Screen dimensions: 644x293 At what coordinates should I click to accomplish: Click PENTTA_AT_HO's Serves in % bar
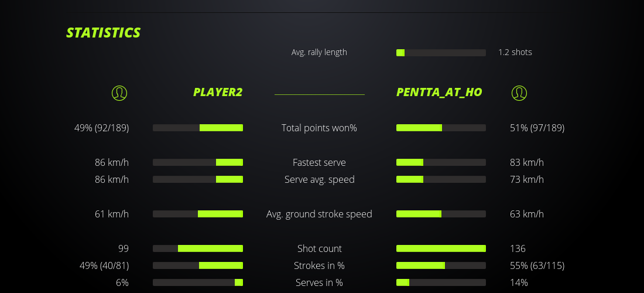(441, 282)
